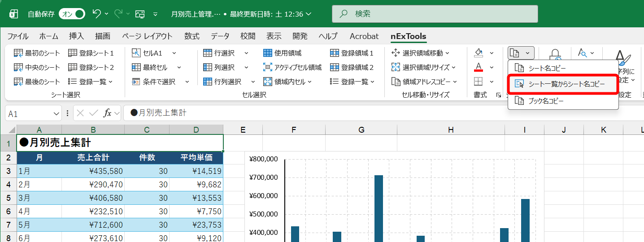Choose シート一覧からシート名コピー menu item
This screenshot has width=644, height=242.
point(563,84)
